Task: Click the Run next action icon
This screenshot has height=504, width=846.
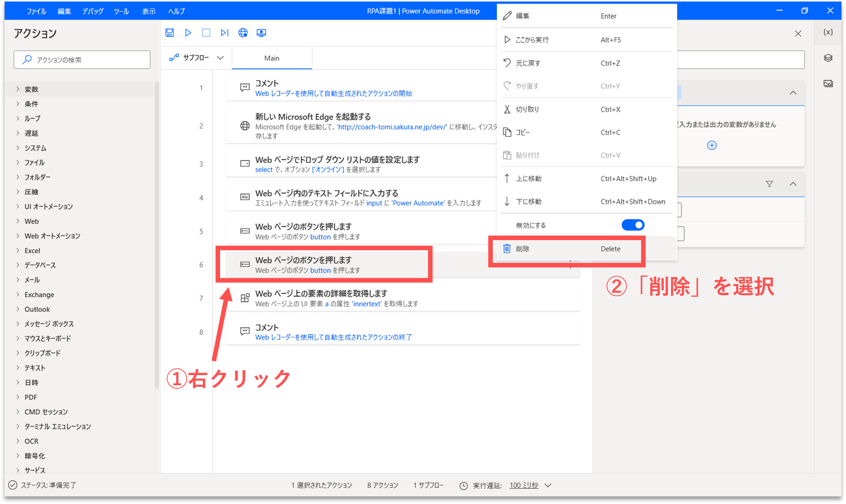Action: coord(224,33)
